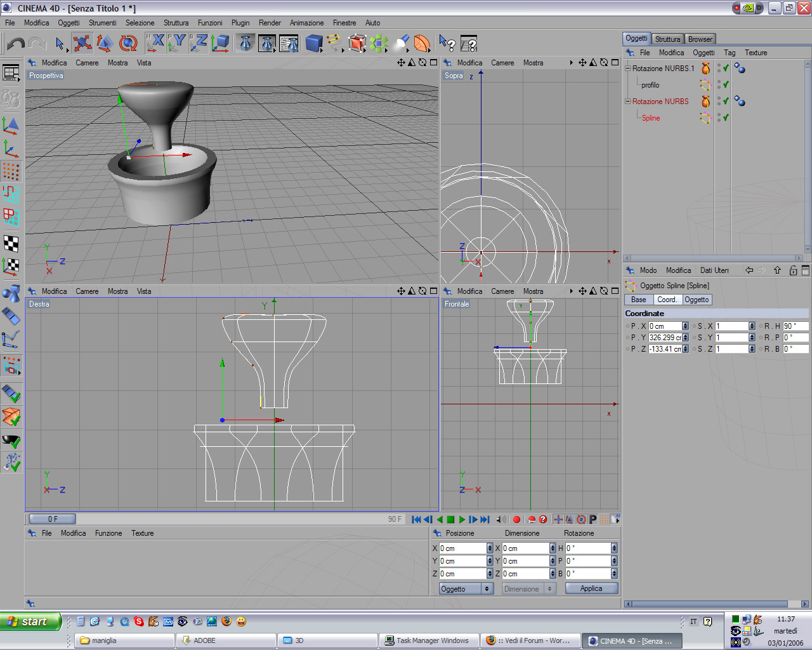
Task: Click the deformer icon in top toolbar
Action: pos(422,43)
